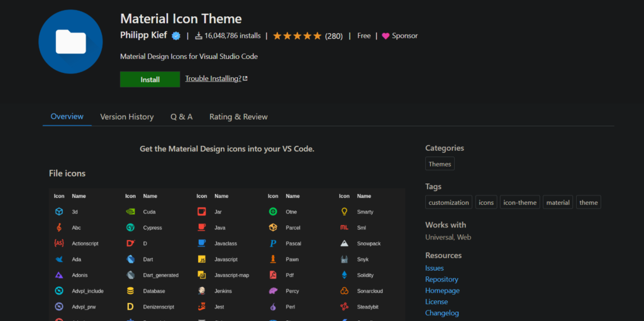This screenshot has height=321, width=644.
Task: Click the Actionscript file icon
Action: click(x=59, y=243)
